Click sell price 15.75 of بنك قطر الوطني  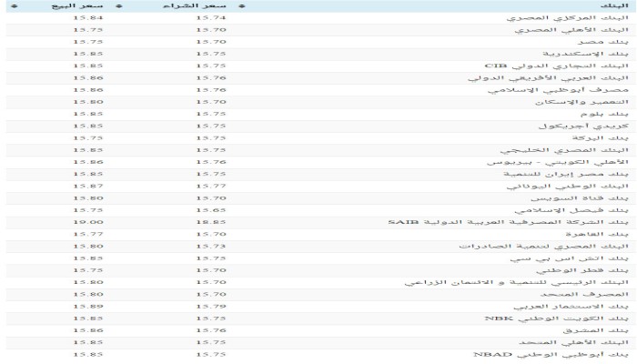click(x=88, y=270)
